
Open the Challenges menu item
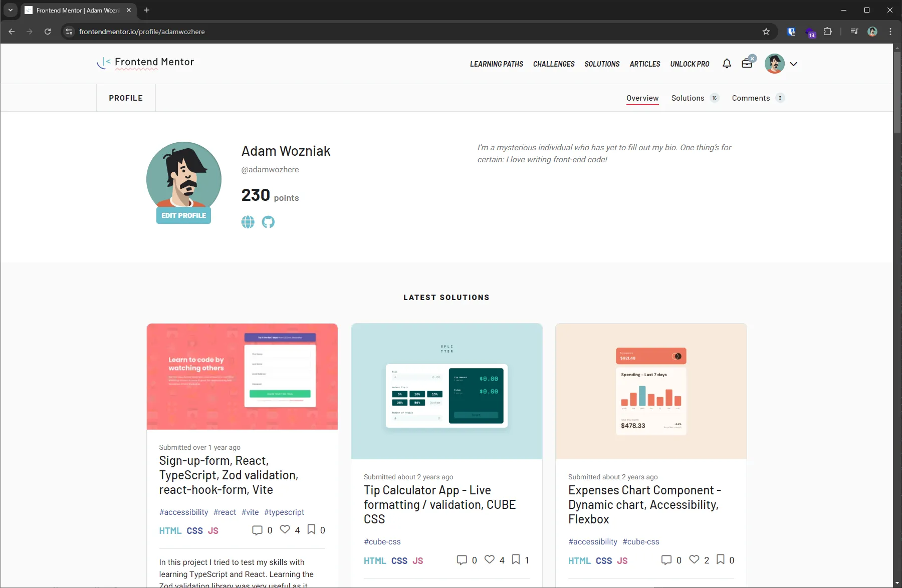tap(554, 64)
